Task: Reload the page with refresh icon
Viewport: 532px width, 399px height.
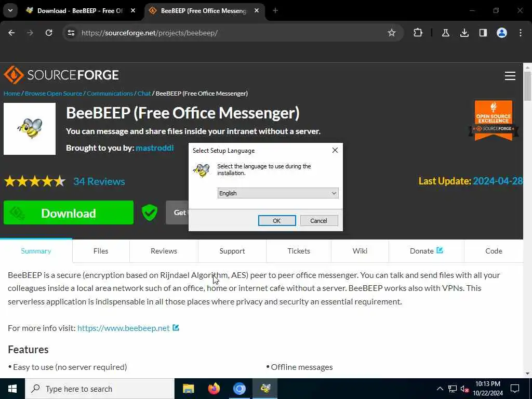Action: click(49, 33)
